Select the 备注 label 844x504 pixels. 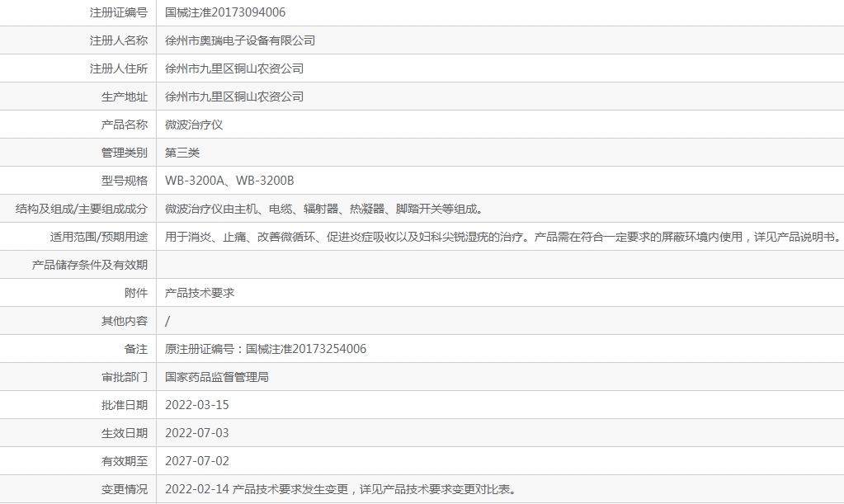click(x=135, y=349)
